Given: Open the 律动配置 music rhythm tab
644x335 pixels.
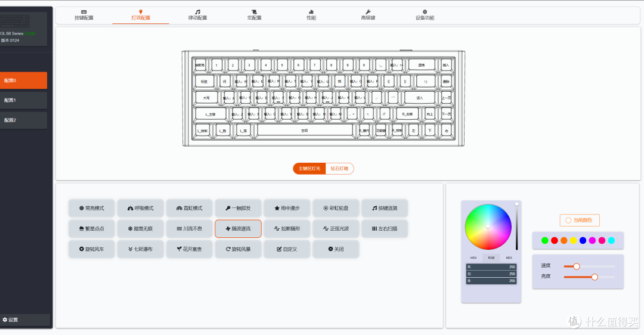Looking at the screenshot, I should pyautogui.click(x=197, y=15).
